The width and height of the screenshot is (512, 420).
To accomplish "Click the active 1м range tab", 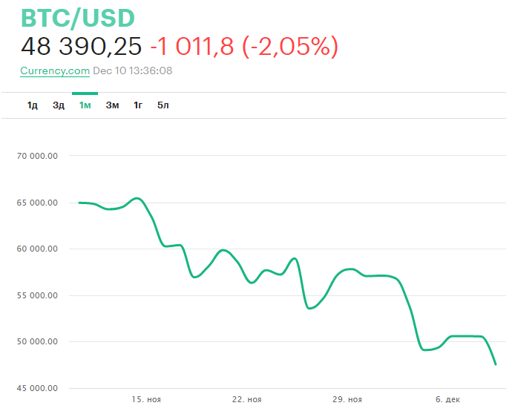I will pos(85,105).
